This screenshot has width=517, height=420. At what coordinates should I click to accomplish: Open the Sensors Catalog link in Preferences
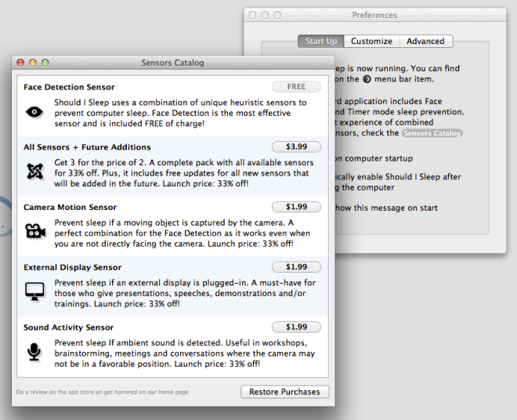tap(432, 133)
